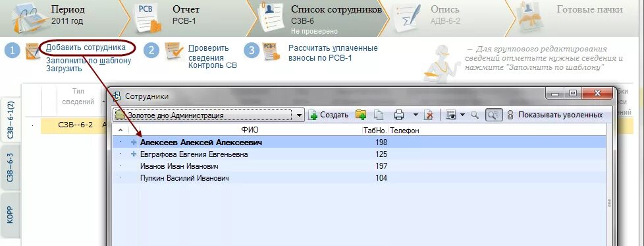Click the Телефон column header
644x246 pixels.
(404, 131)
